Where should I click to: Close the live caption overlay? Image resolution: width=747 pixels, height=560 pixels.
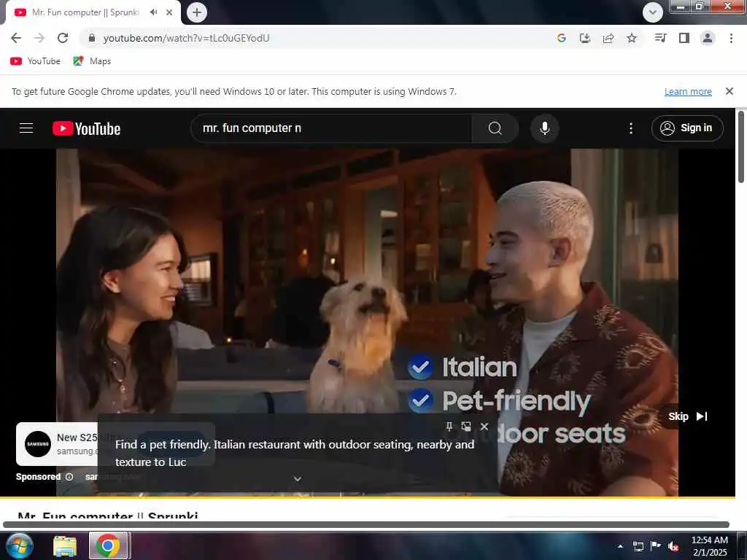point(484,426)
